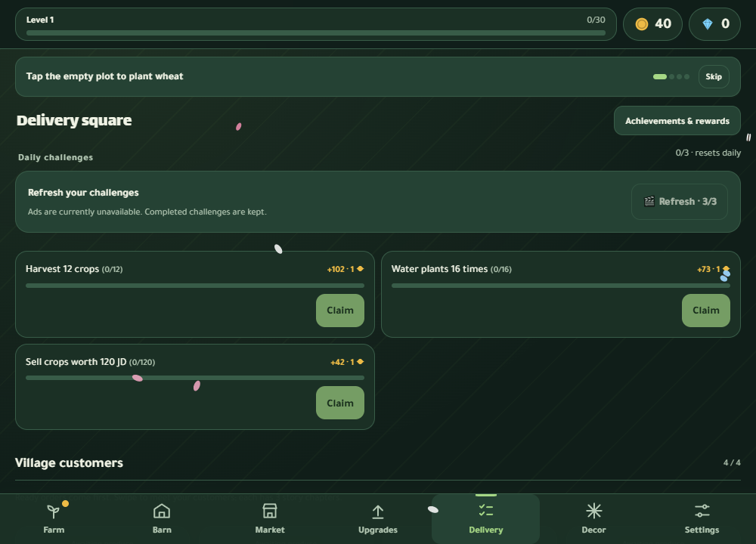Image resolution: width=756 pixels, height=544 pixels.
Task: Open the Farm tab
Action: 54,519
